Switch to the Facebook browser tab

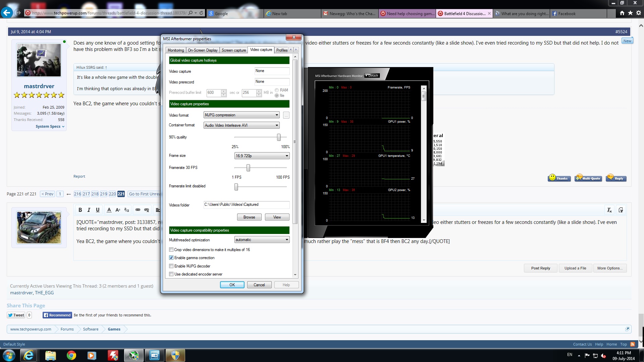[x=578, y=13]
